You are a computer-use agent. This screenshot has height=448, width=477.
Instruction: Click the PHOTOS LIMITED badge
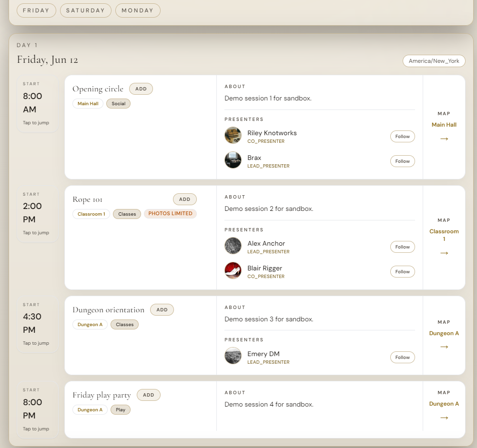click(171, 214)
